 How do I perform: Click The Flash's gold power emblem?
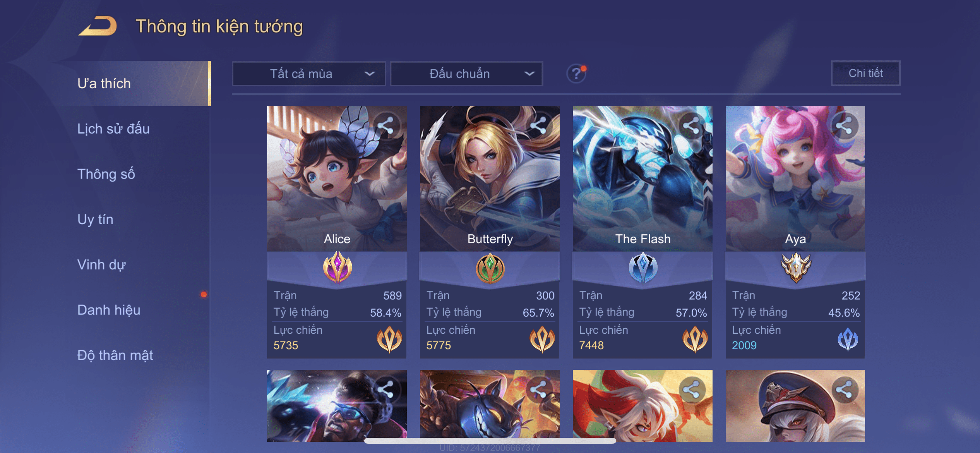coord(695,339)
